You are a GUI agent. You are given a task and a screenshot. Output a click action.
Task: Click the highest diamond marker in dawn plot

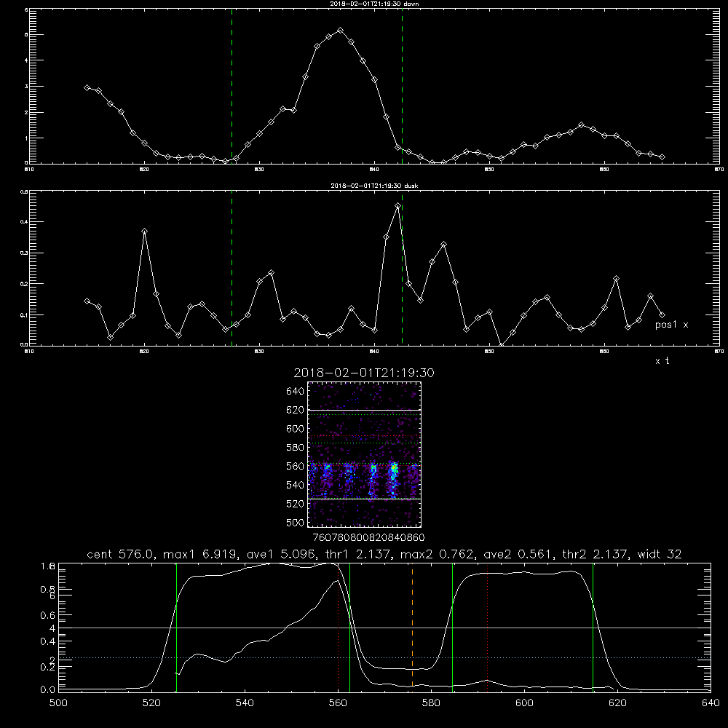(340, 30)
